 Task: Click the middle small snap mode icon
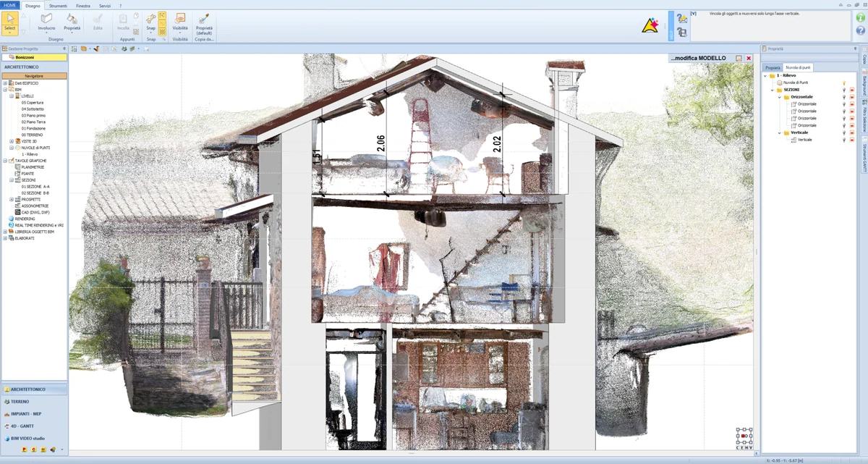tap(162, 23)
